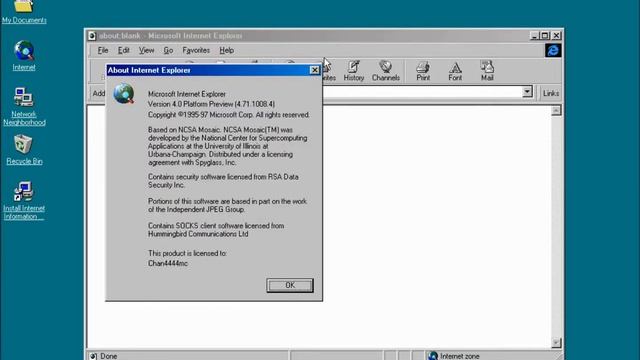640x360 pixels.
Task: Open the History toolbar button
Action: pos(353,71)
